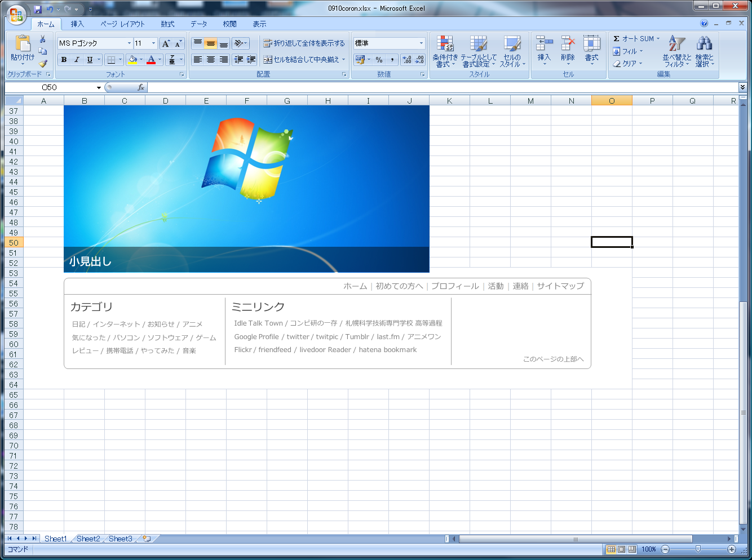Viewport: 752px width, 560px height.
Task: Open the ページ レイアウト ribbon tab
Action: [x=122, y=24]
